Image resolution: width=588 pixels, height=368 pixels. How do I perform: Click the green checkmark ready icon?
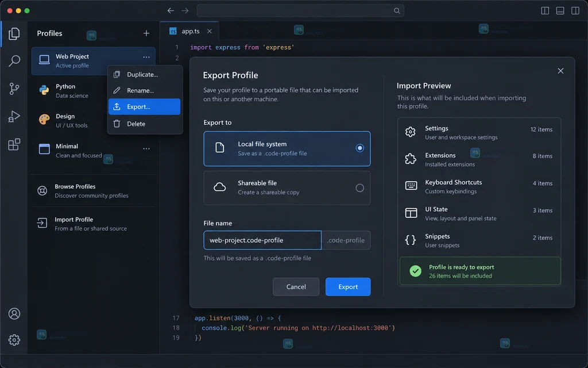[x=416, y=271]
